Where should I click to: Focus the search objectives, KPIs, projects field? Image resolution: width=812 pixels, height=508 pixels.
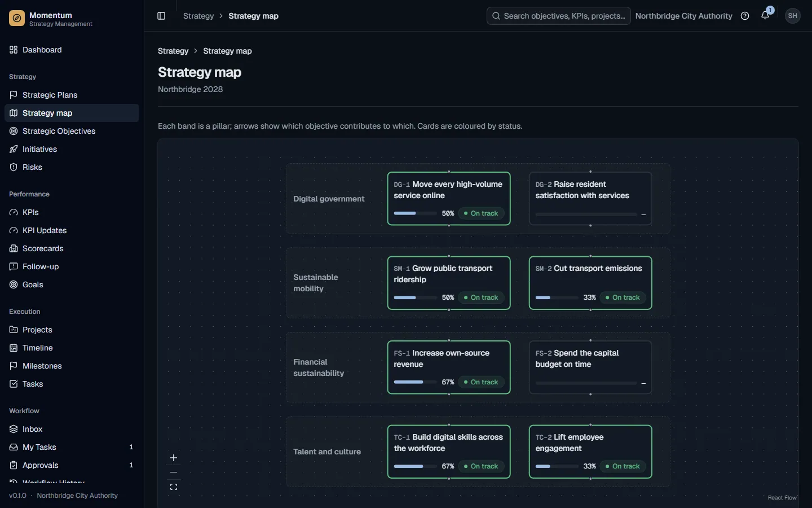pos(558,16)
